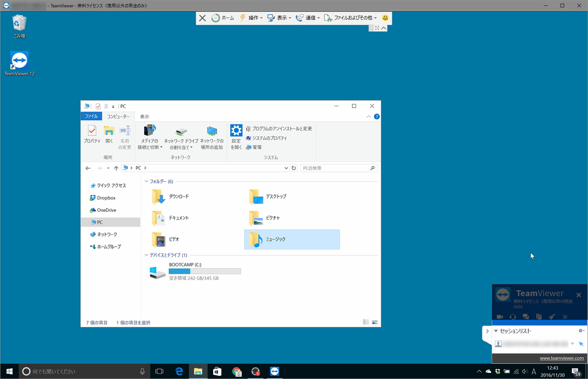
Task: Click the whiteboard brush icon in TeamViewer panel
Action: 552,317
